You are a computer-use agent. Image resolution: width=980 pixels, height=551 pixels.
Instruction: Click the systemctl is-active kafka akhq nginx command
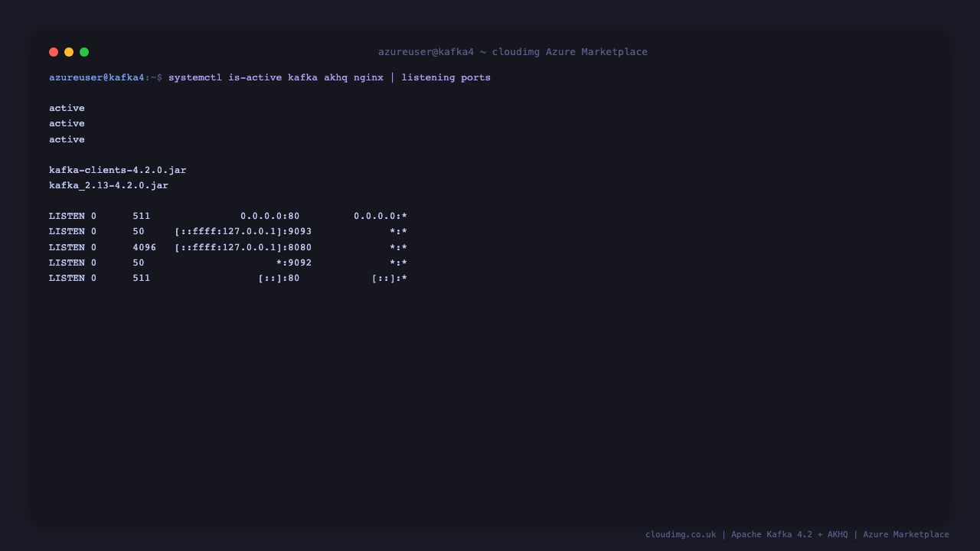276,77
